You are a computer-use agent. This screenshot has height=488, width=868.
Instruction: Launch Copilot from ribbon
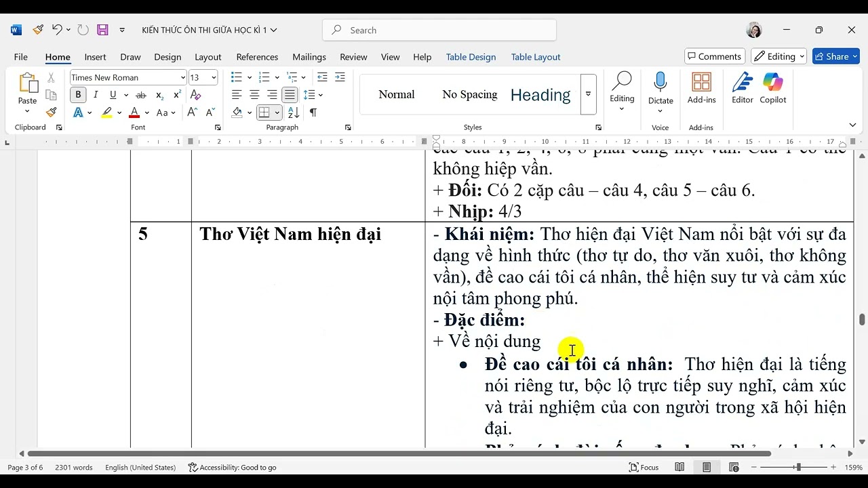772,88
